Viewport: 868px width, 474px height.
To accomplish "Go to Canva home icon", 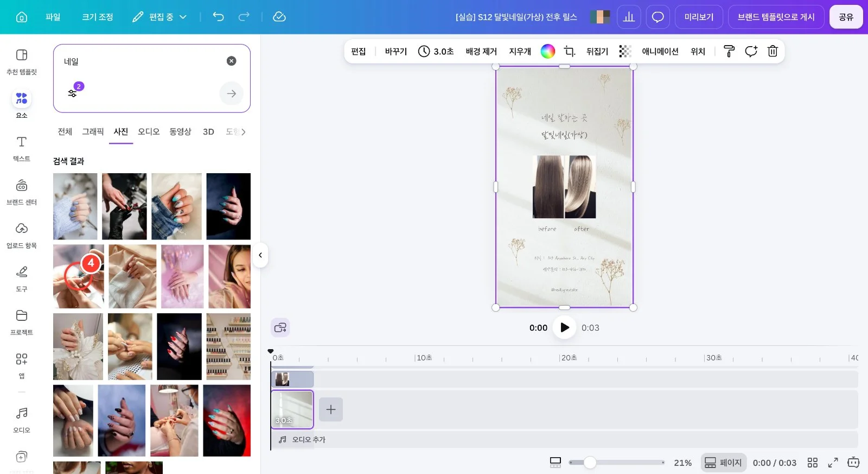I will click(x=22, y=17).
